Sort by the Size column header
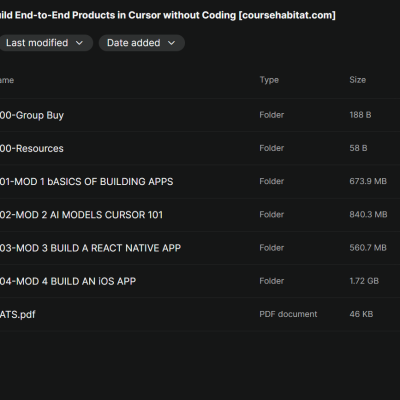Image resolution: width=400 pixels, height=400 pixels. 358,80
